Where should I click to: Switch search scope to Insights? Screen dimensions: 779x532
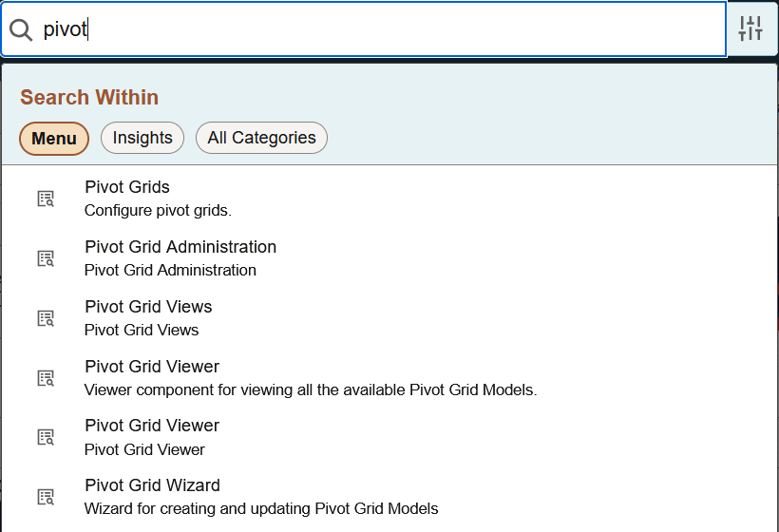[x=142, y=138]
